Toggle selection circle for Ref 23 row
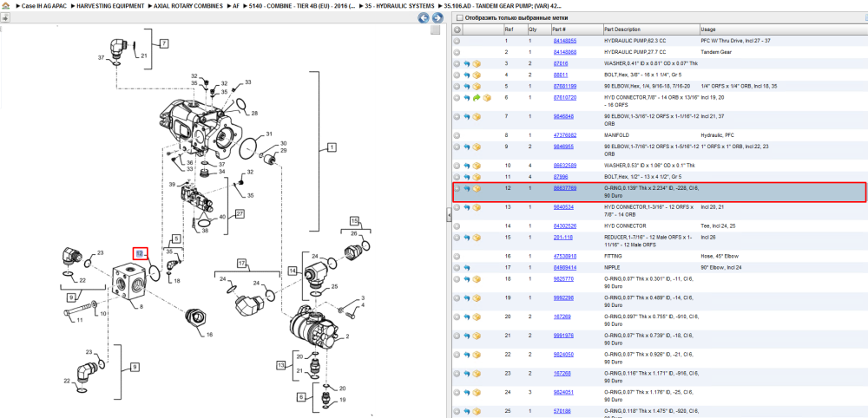Image resolution: width=868 pixels, height=418 pixels. pyautogui.click(x=457, y=373)
